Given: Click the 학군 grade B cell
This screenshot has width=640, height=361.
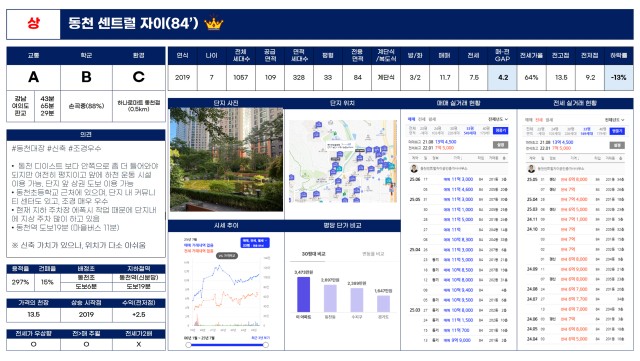Looking at the screenshot, I should coord(86,77).
